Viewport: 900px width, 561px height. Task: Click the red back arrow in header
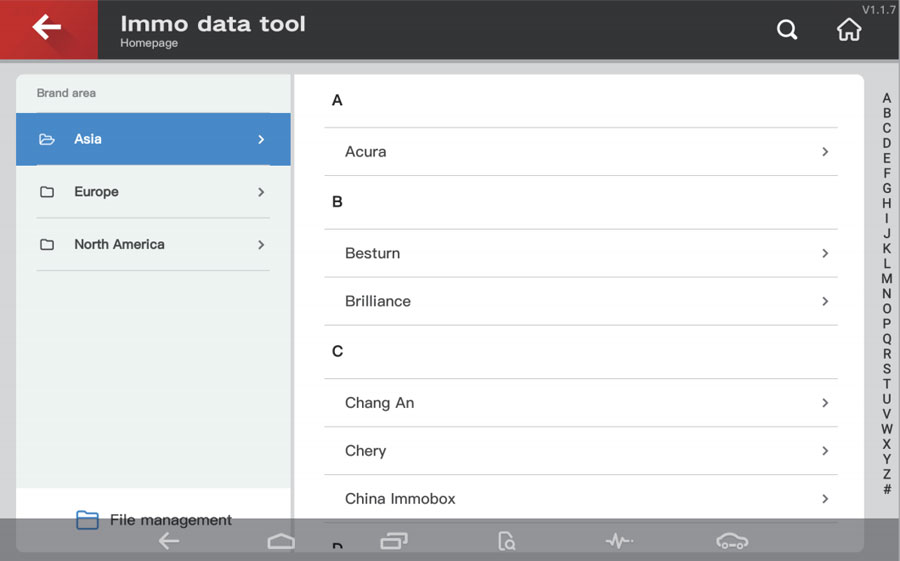(47, 29)
